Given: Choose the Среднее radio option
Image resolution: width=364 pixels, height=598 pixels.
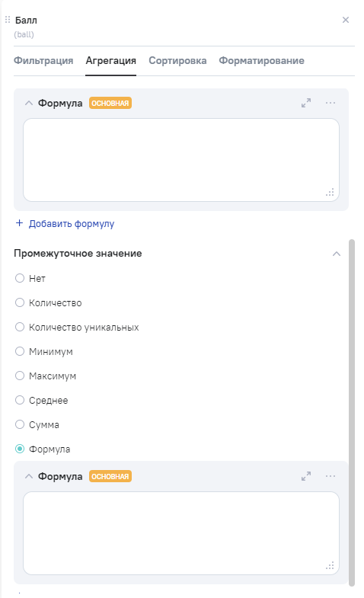Looking at the screenshot, I should click(20, 401).
